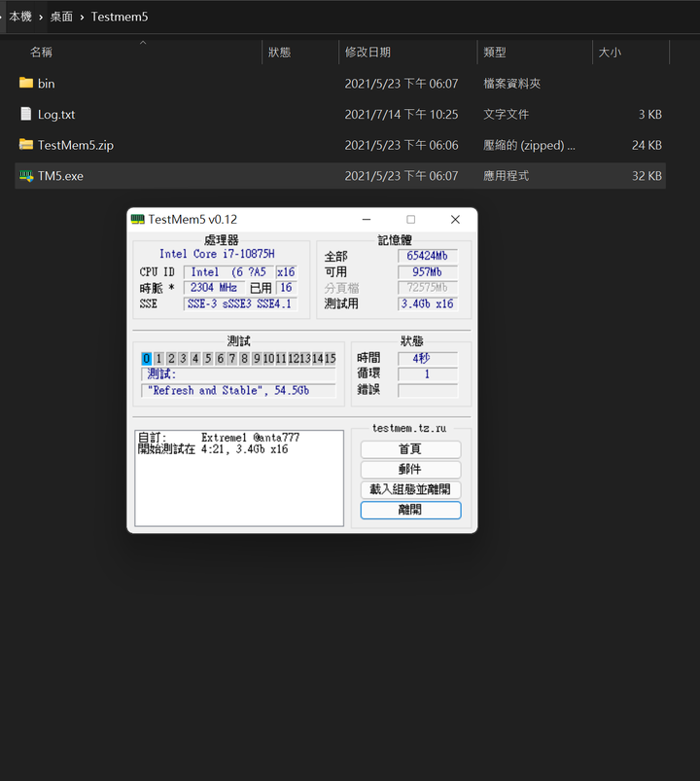Expand chevron after 本機 in path
Viewport: 700px width, 781px height.
pos(41,17)
